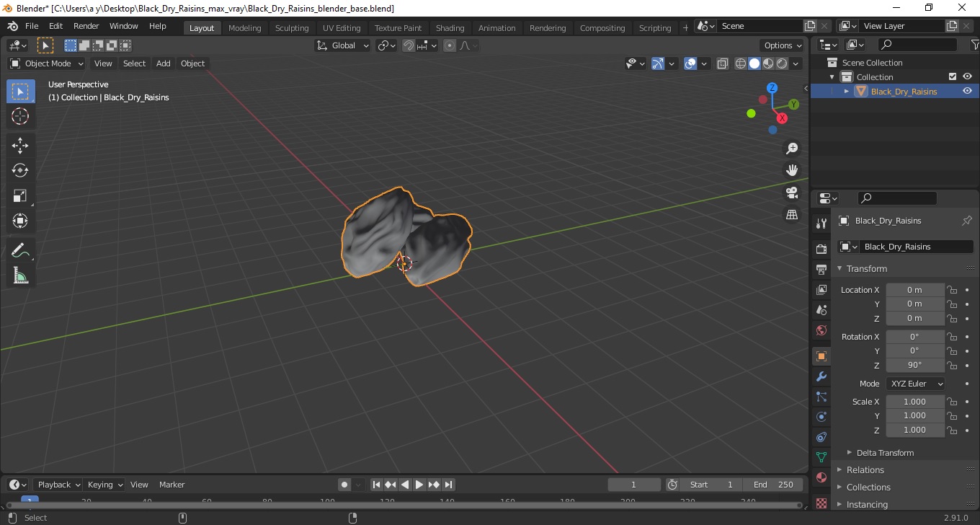
Task: Select the Rotate tool
Action: click(20, 170)
